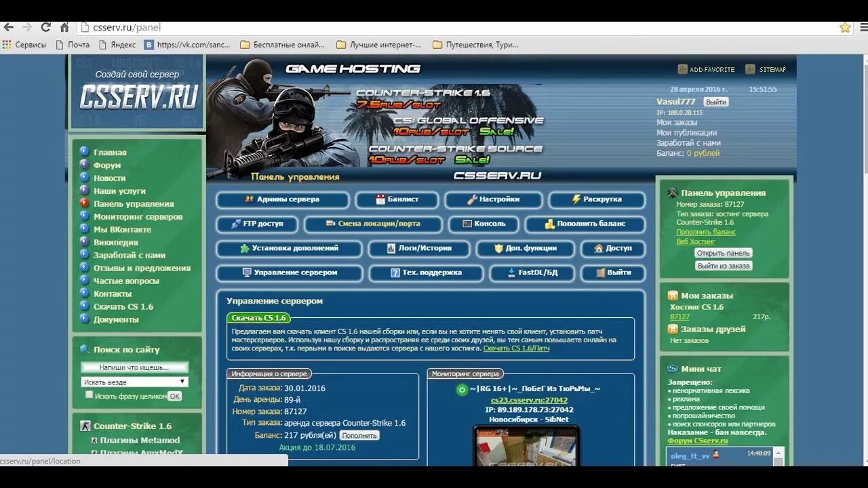Open Доп. функции button
The image size is (868, 488).
click(525, 249)
